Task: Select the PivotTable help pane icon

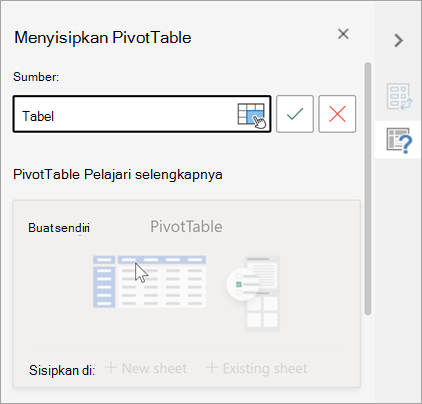Action: click(399, 140)
